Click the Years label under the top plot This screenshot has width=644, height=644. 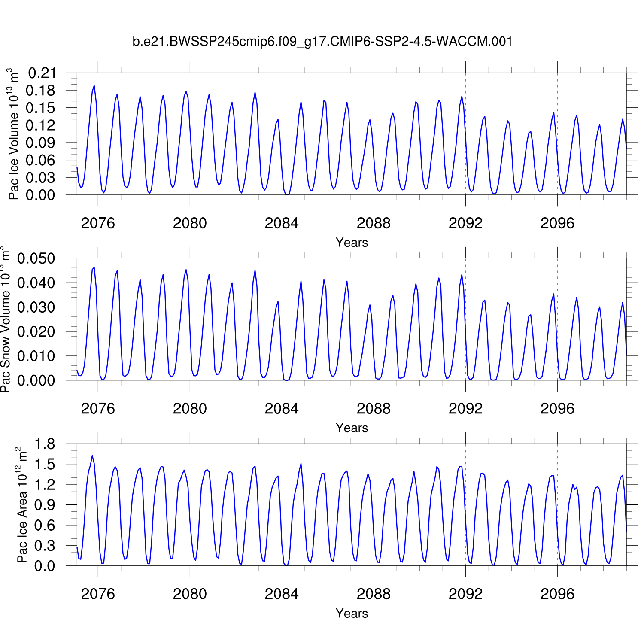pos(352,243)
